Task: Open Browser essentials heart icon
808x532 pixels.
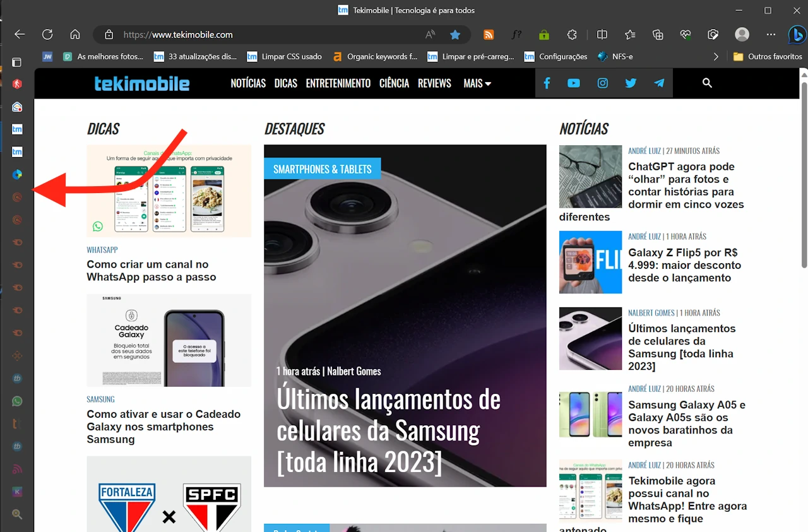Action: coord(686,35)
